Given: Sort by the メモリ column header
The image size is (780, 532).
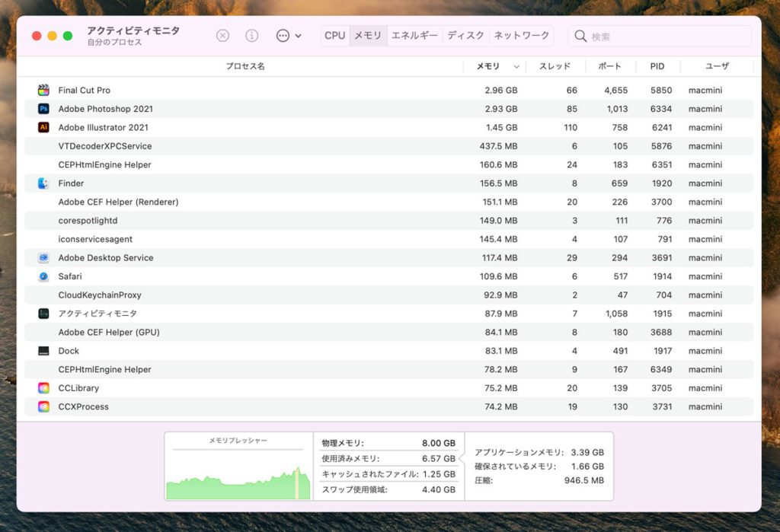Looking at the screenshot, I should click(487, 66).
